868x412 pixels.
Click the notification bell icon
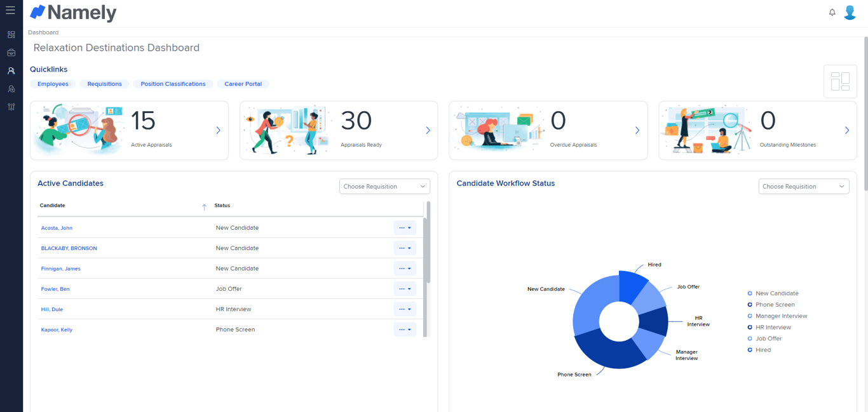tap(832, 11)
